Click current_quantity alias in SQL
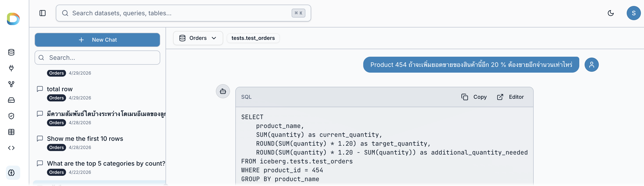The image size is (644, 186). coord(349,135)
